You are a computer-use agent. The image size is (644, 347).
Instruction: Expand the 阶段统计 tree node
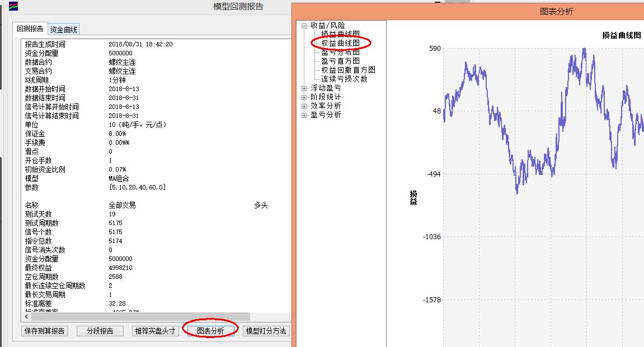click(304, 97)
